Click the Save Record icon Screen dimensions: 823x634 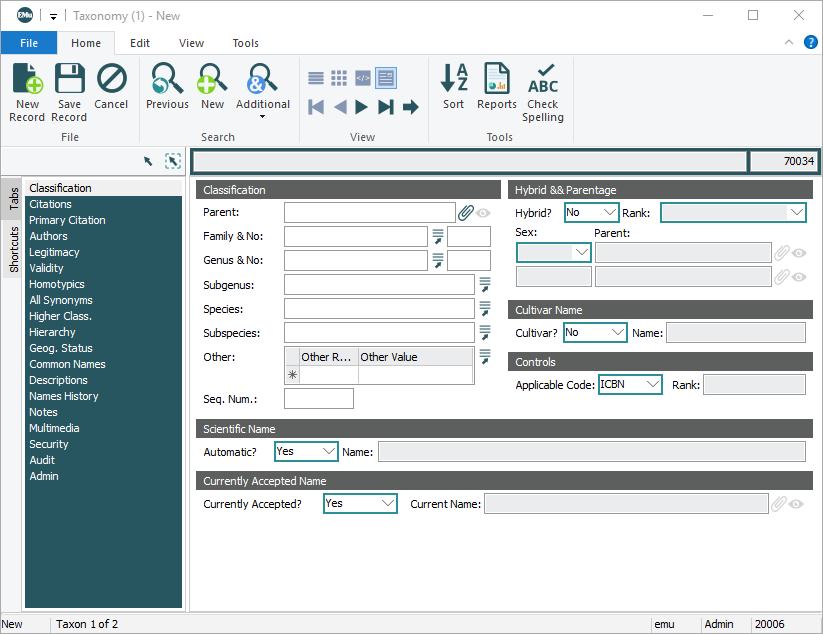pyautogui.click(x=69, y=80)
